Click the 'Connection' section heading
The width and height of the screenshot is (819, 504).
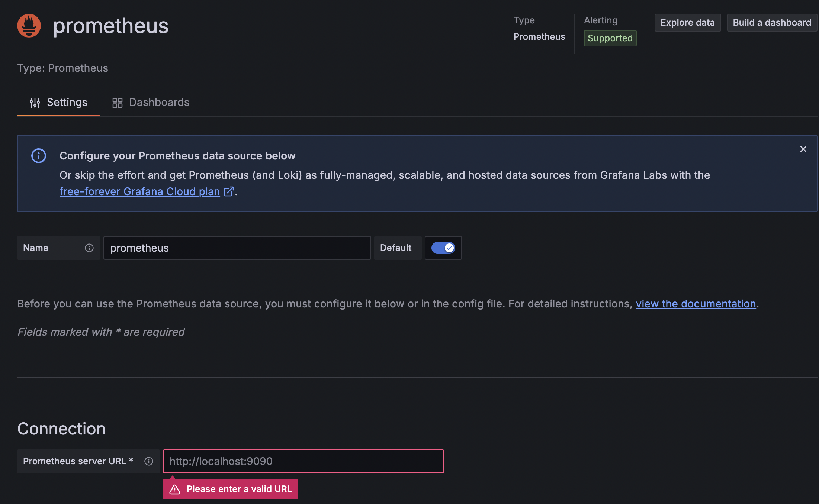click(61, 429)
